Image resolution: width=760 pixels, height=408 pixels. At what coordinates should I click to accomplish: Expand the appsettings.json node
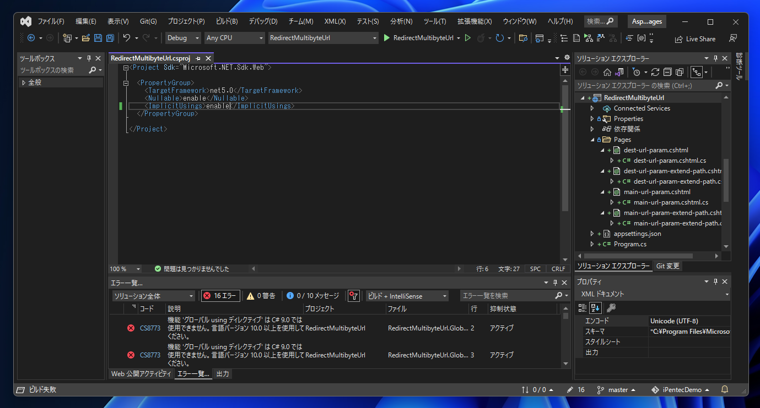[592, 234]
